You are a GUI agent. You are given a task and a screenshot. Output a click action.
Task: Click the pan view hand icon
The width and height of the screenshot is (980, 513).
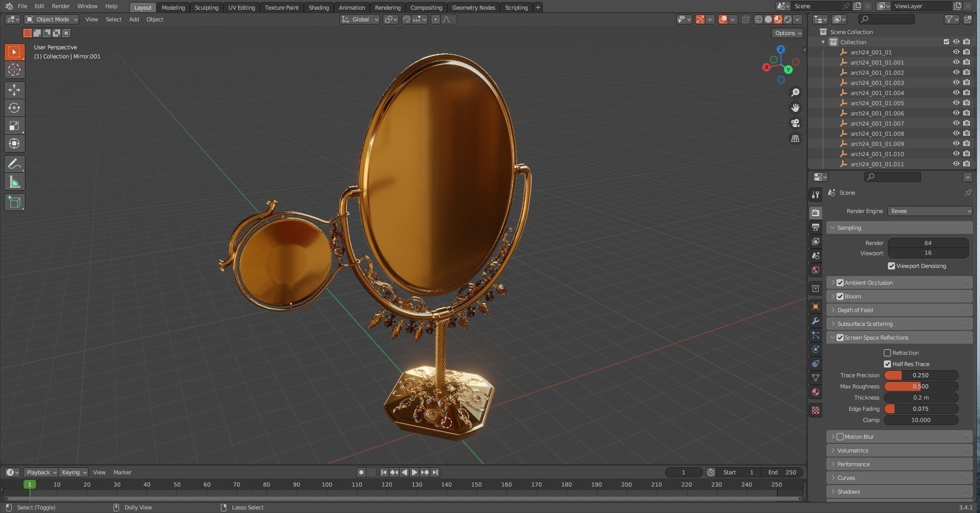795,108
